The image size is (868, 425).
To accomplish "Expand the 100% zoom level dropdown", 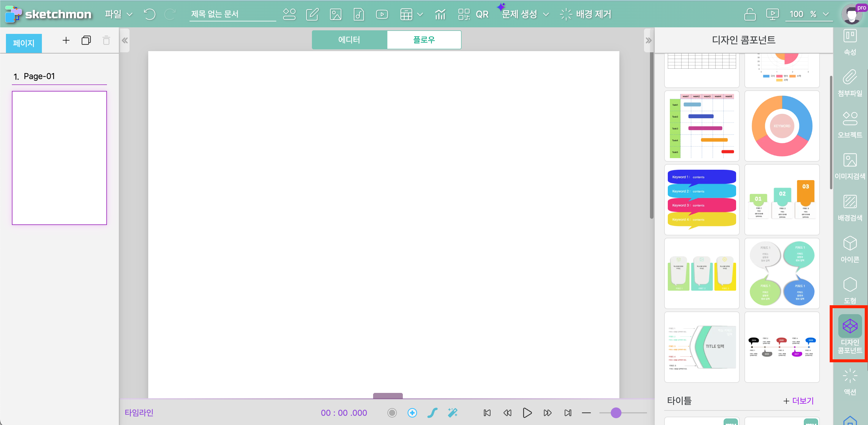I will [x=826, y=15].
